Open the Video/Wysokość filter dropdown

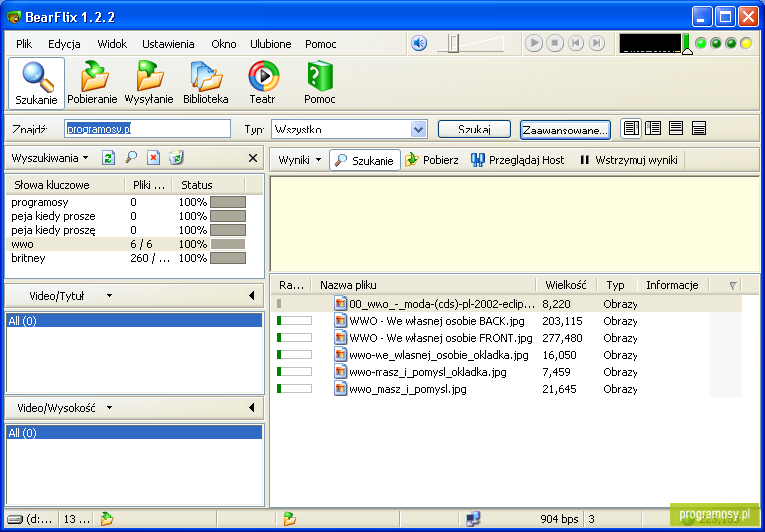pos(110,408)
